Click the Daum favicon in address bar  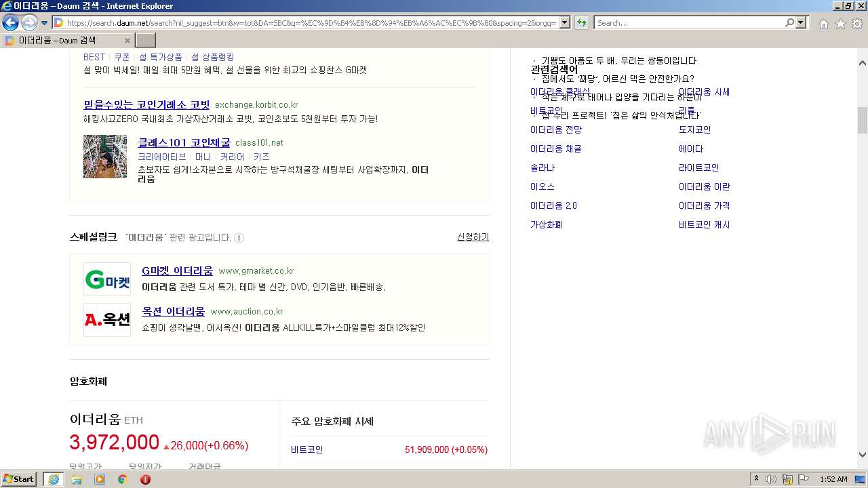pos(58,22)
